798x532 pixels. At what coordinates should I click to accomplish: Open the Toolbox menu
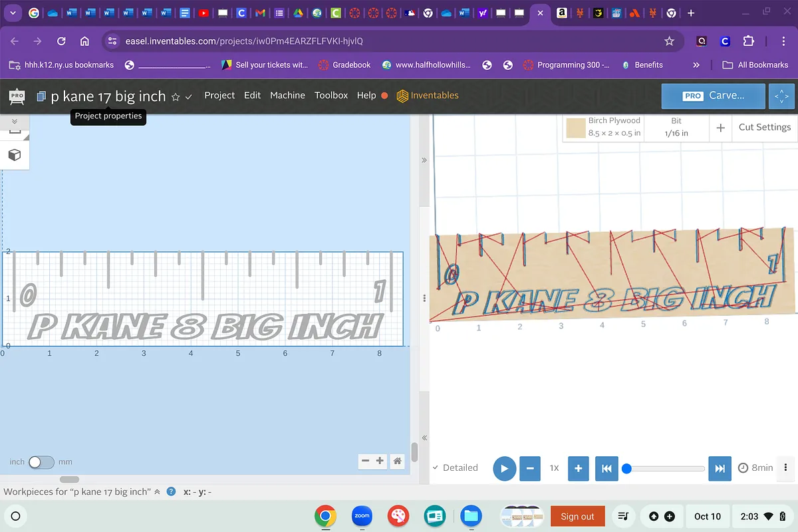(x=331, y=95)
